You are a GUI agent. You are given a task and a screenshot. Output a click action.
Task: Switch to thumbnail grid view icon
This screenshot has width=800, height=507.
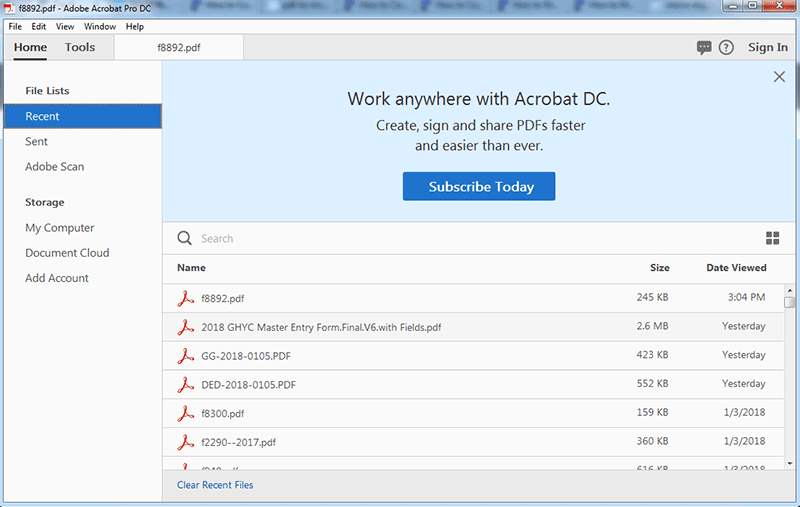pos(772,238)
